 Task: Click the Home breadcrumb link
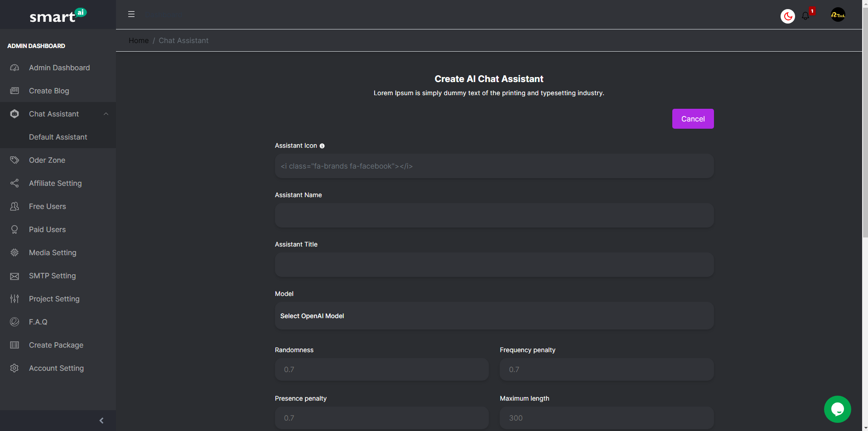(x=139, y=40)
